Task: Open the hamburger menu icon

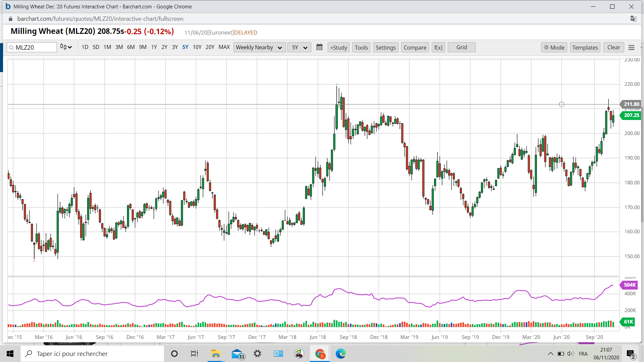Action: pos(631,48)
